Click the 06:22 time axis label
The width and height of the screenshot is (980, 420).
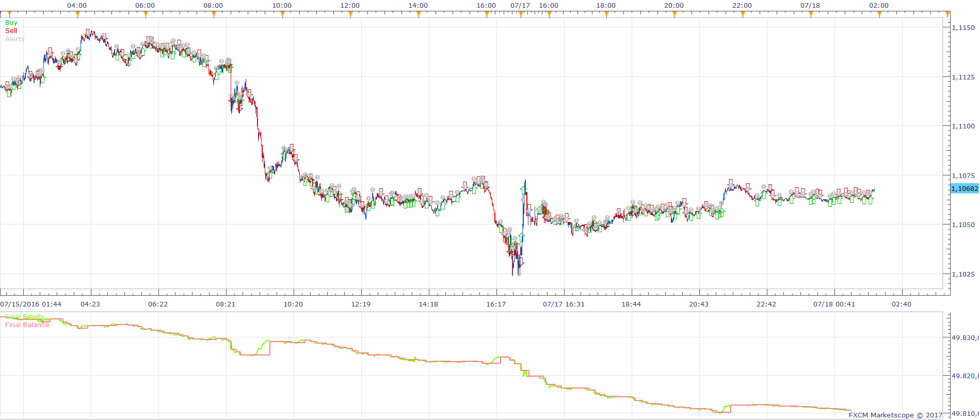158,304
